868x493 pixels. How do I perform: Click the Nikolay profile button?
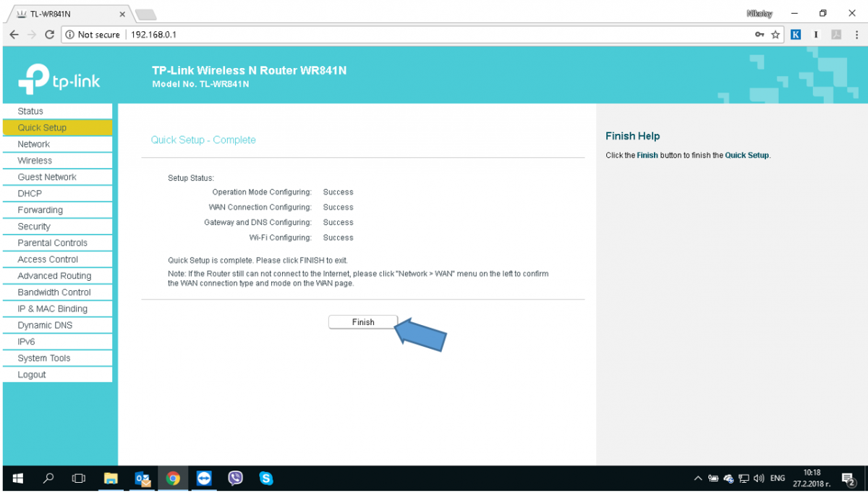pyautogui.click(x=759, y=14)
